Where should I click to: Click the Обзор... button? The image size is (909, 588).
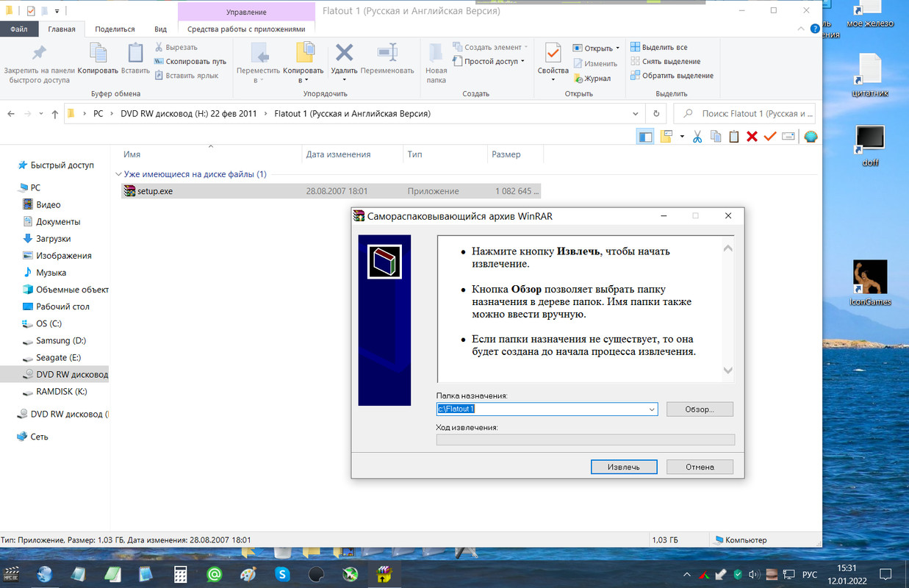[x=700, y=409]
